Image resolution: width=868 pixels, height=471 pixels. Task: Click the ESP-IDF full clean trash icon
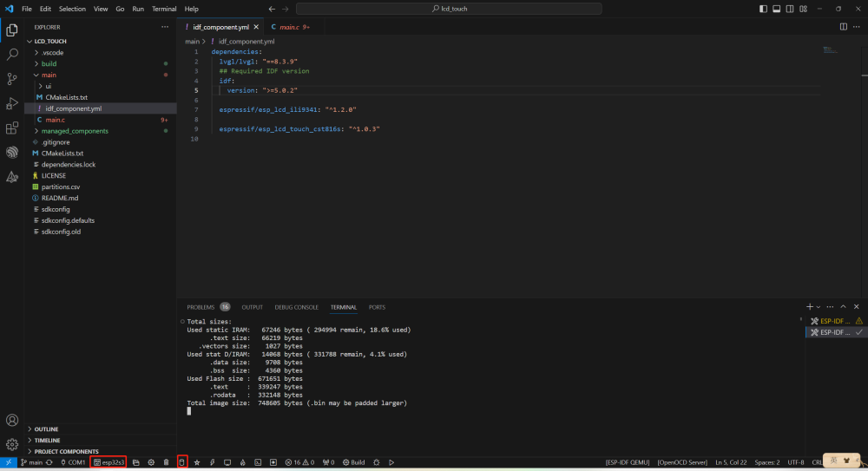click(166, 462)
